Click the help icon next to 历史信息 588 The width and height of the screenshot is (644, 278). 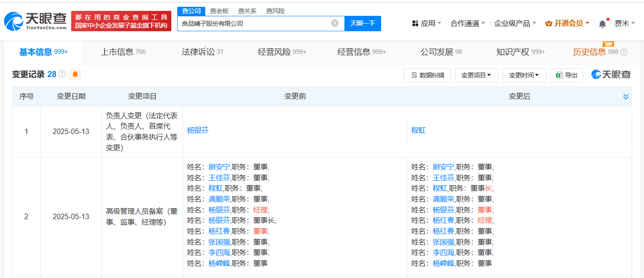pyautogui.click(x=624, y=52)
